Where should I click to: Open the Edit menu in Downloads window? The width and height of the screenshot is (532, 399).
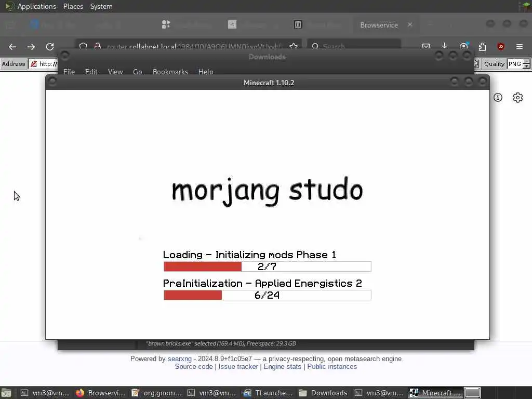tap(91, 72)
